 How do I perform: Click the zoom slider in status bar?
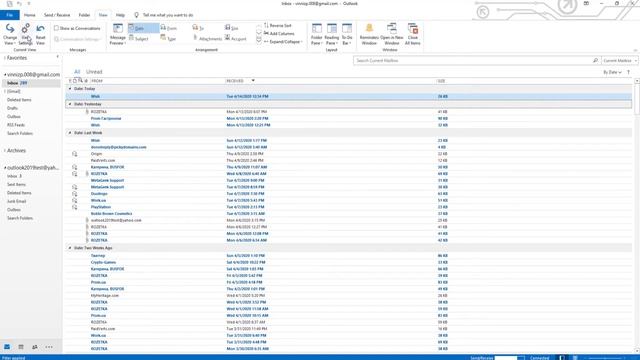[605, 358]
